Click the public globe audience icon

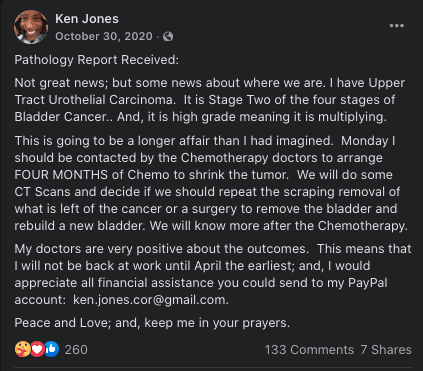pos(168,36)
